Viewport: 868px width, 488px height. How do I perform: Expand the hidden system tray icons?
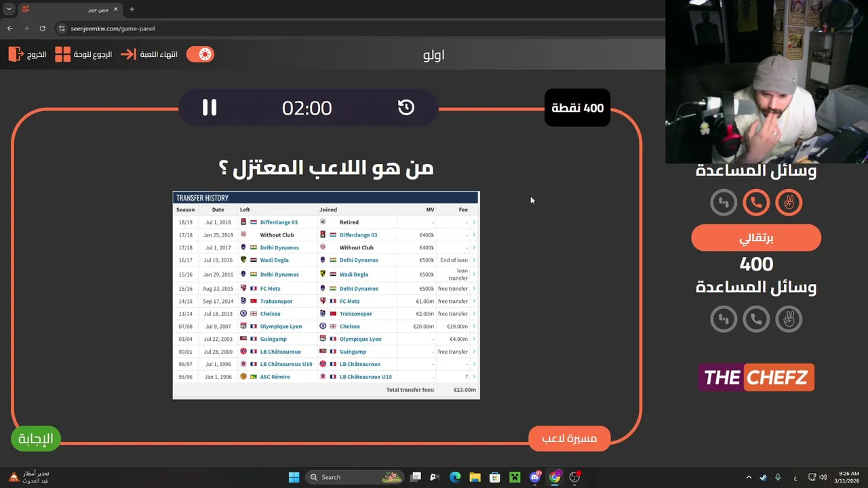tap(749, 477)
